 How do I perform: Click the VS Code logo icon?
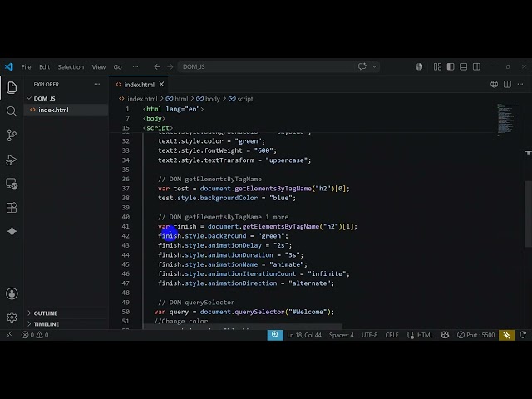tap(9, 66)
